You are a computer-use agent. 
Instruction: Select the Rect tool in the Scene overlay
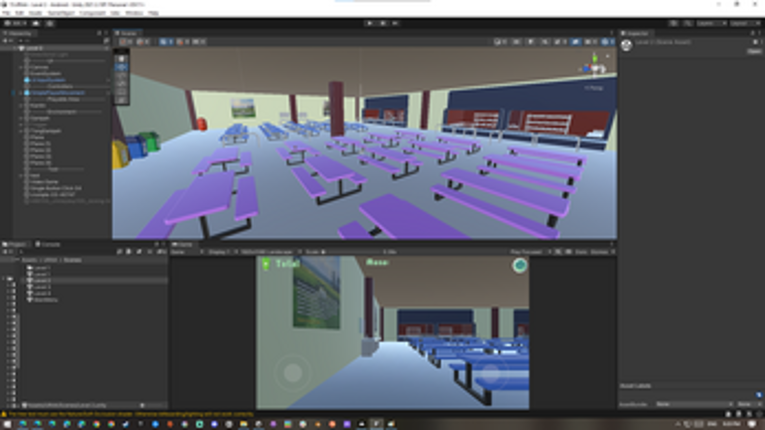click(x=121, y=92)
